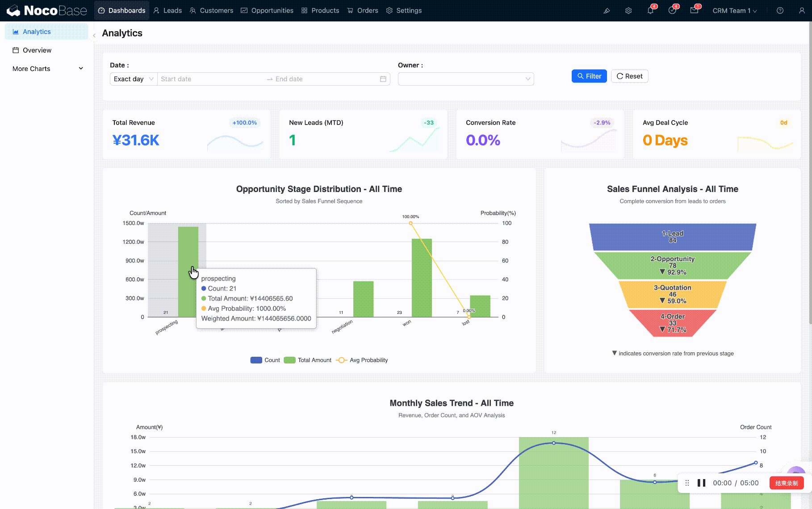Click the 3-Quotation funnel segment
Image resolution: width=812 pixels, height=509 pixels.
pos(672,294)
